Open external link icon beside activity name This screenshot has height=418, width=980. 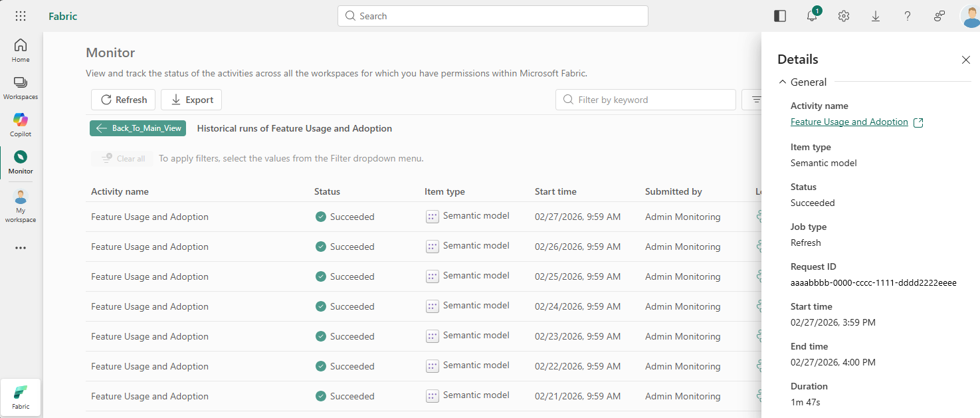tap(918, 122)
